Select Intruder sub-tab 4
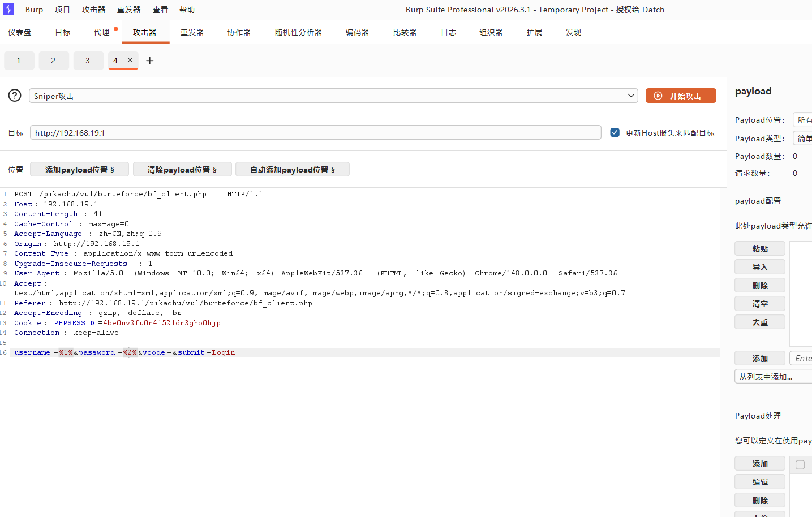The image size is (812, 517). [x=115, y=61]
